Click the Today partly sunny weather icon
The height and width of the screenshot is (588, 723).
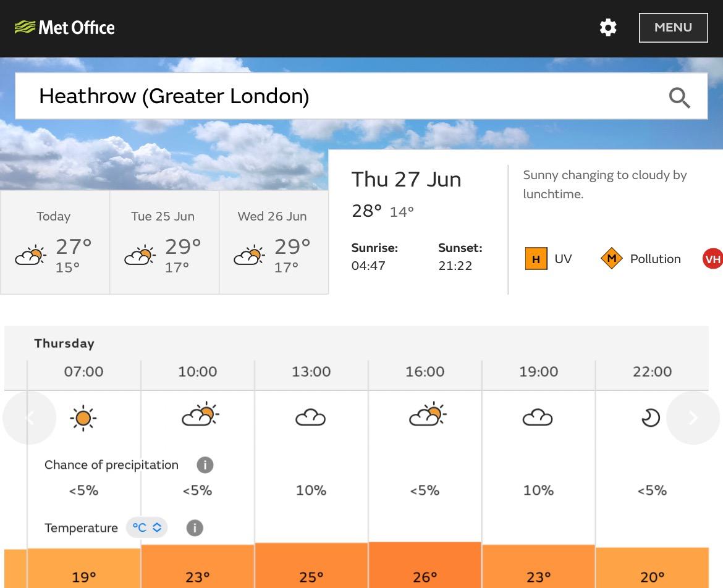30,255
